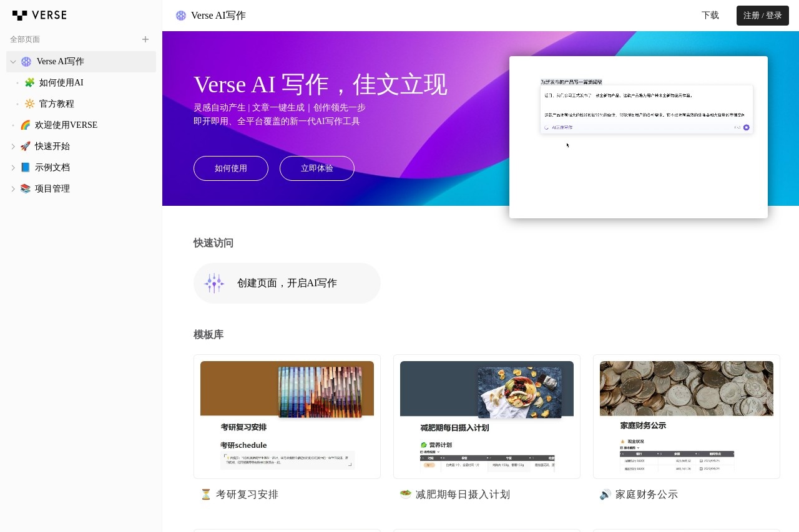The image size is (799, 532).
Task: Click the 考研复习安排 template title
Action: tap(247, 495)
